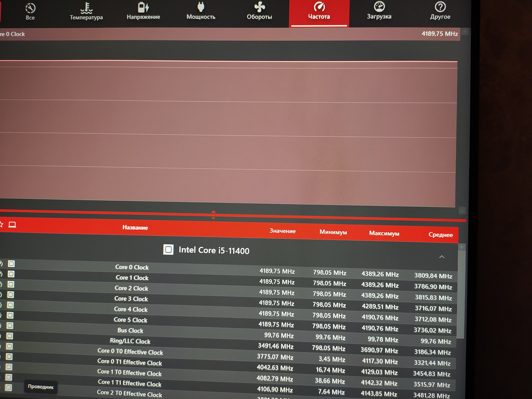Toggle the Ring/LLC Clock checkbox

tap(9, 336)
